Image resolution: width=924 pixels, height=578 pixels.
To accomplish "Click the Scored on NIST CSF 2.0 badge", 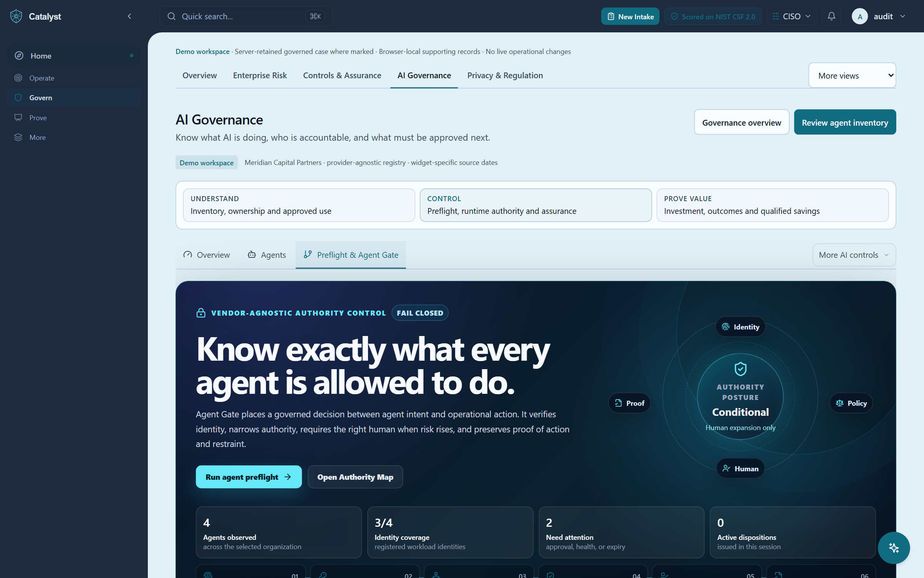I will click(x=713, y=16).
